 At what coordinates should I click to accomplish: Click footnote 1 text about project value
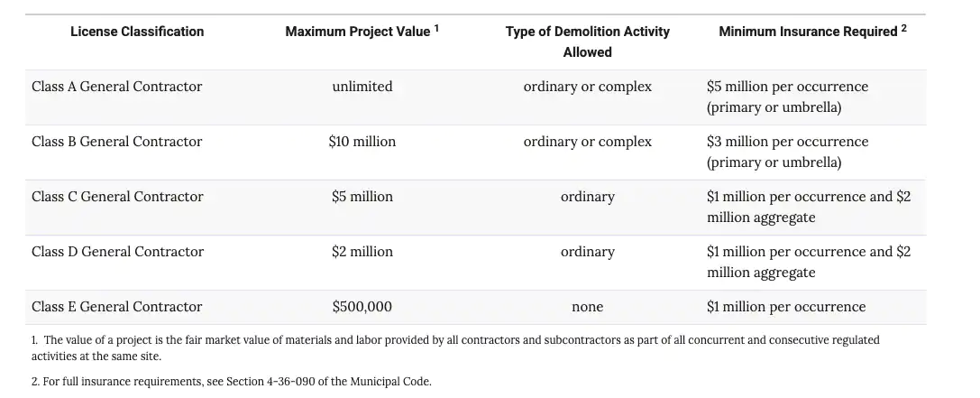tap(455, 347)
